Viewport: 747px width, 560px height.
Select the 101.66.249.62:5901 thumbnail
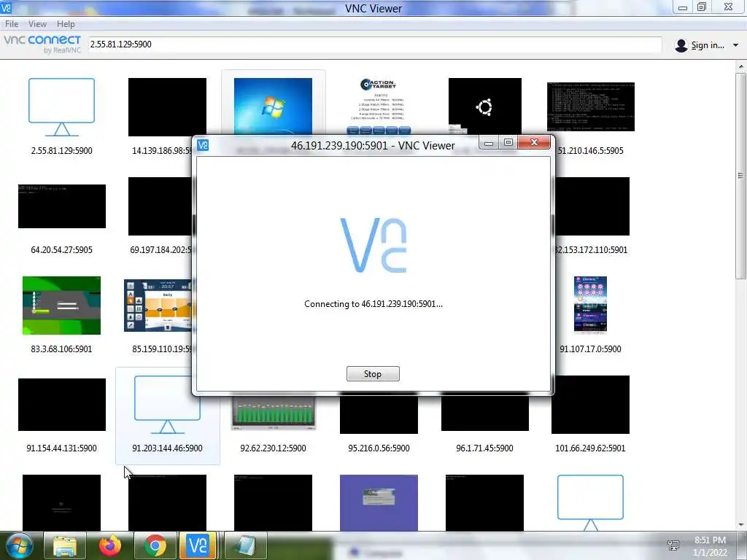[590, 405]
